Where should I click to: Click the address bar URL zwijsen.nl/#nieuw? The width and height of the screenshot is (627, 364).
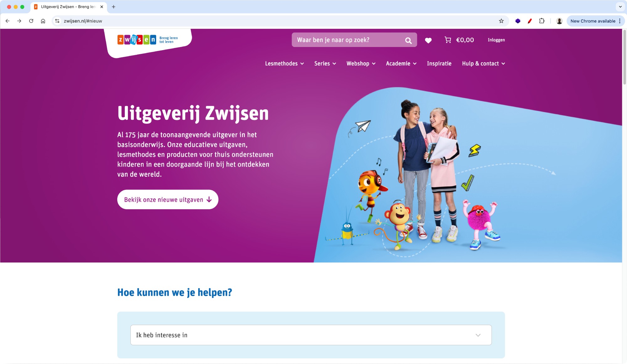[x=83, y=21]
